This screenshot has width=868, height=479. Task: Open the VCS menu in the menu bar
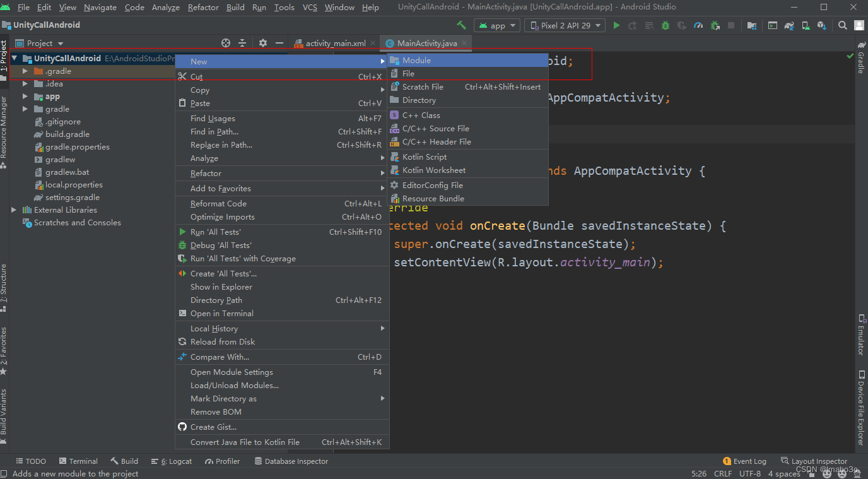point(310,8)
